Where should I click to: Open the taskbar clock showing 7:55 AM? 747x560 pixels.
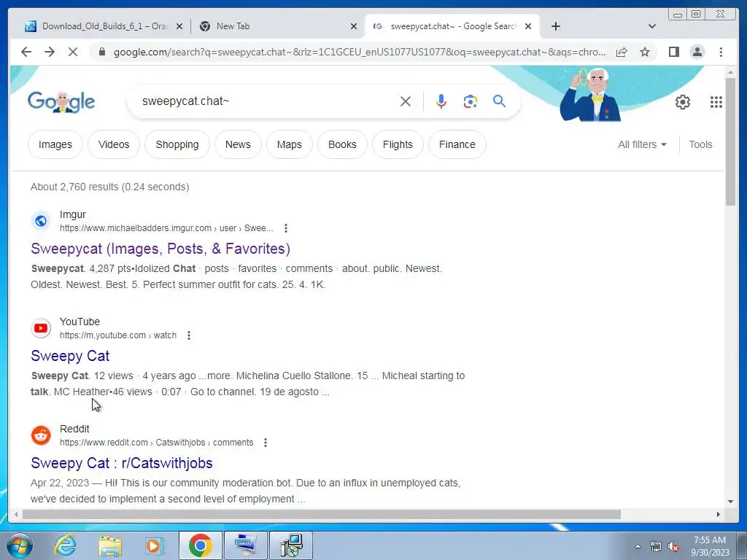[710, 546]
